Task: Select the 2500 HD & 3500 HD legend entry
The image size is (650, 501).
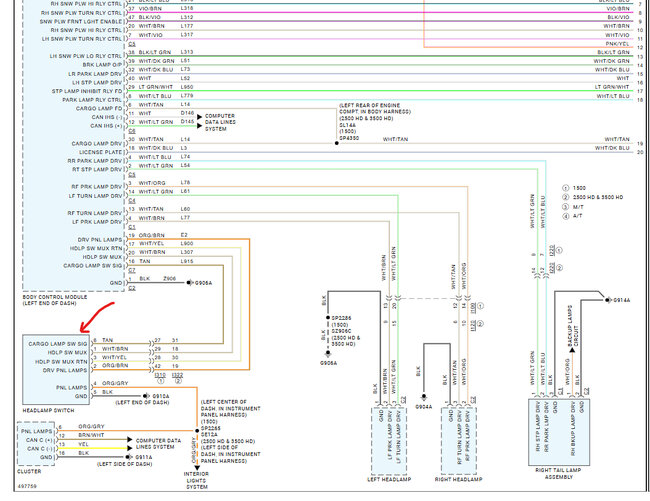Action: [598, 197]
